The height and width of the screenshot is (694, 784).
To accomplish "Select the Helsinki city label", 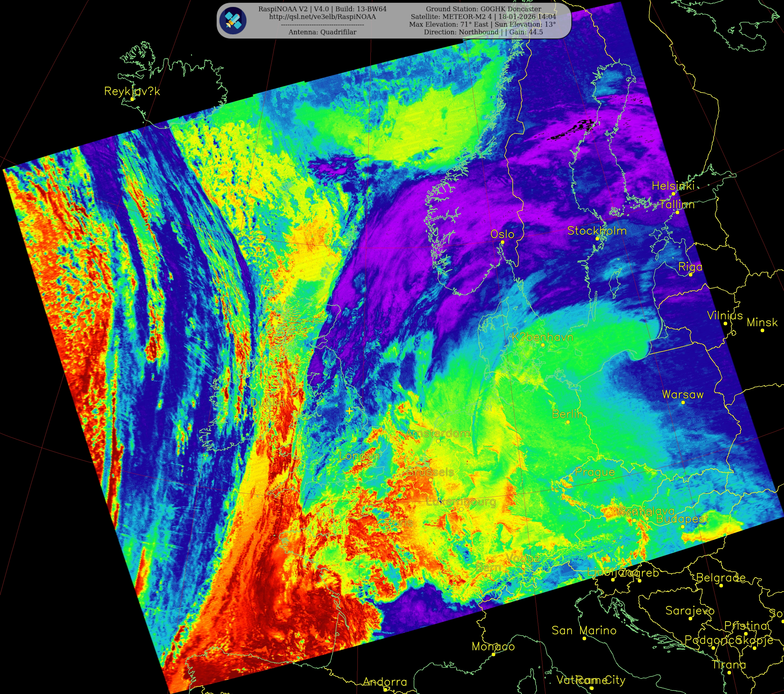I will coord(673,186).
